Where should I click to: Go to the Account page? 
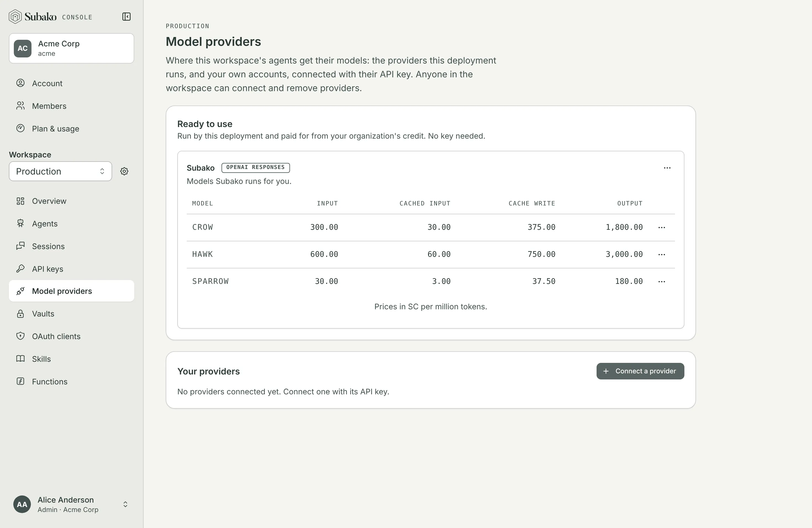(x=71, y=83)
